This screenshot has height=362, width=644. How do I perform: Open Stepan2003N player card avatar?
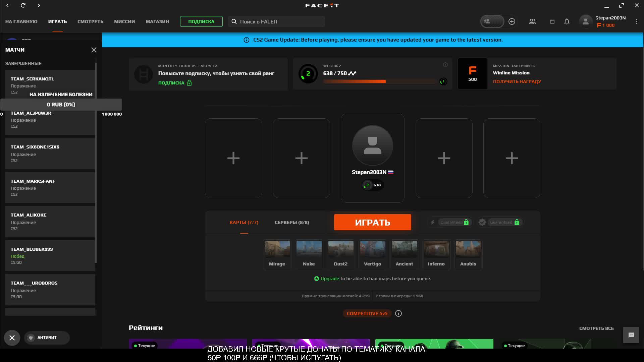tap(373, 145)
